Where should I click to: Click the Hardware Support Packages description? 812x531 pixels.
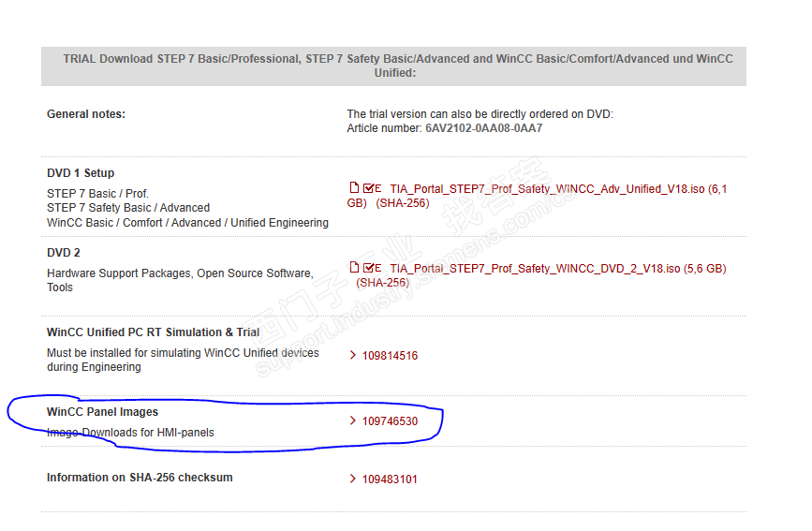[180, 280]
